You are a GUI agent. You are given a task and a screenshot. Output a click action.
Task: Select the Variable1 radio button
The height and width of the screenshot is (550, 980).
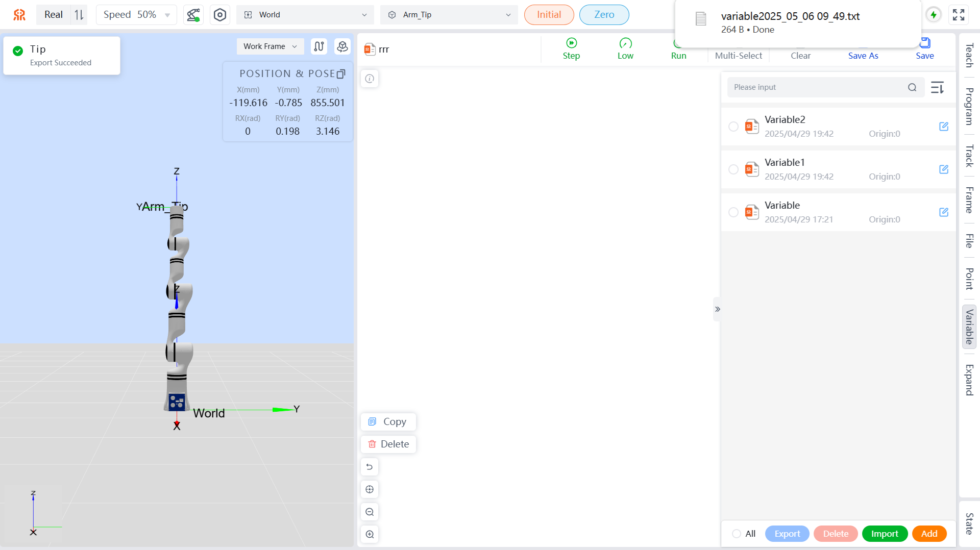click(x=733, y=169)
